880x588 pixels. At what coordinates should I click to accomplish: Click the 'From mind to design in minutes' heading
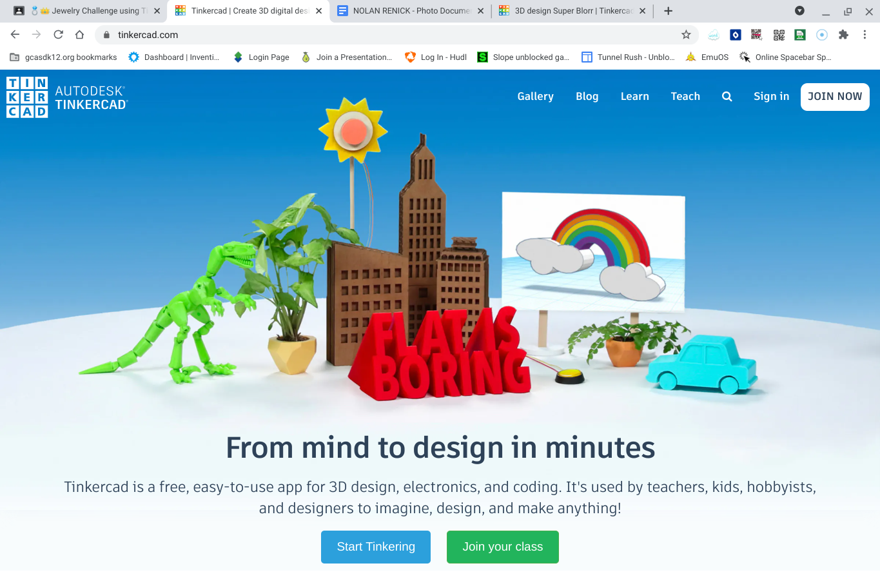tap(440, 447)
